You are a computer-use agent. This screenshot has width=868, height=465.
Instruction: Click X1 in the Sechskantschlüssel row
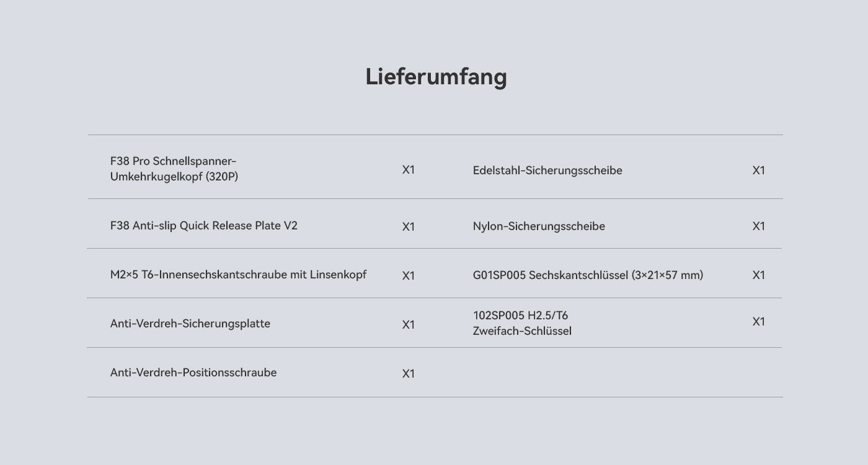point(758,275)
